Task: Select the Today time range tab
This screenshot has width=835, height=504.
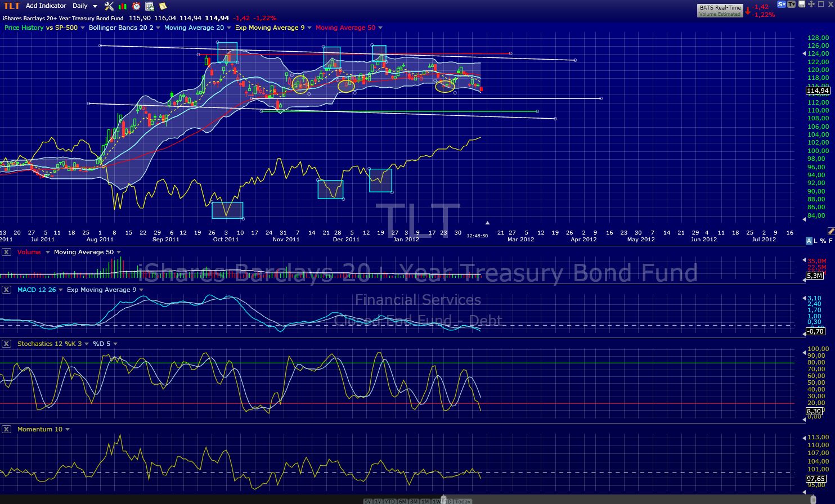Action: [463, 501]
